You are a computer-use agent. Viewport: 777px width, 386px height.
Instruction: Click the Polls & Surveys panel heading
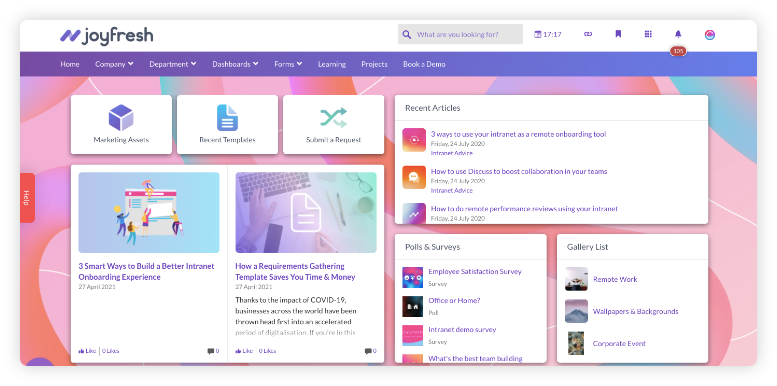tap(433, 247)
